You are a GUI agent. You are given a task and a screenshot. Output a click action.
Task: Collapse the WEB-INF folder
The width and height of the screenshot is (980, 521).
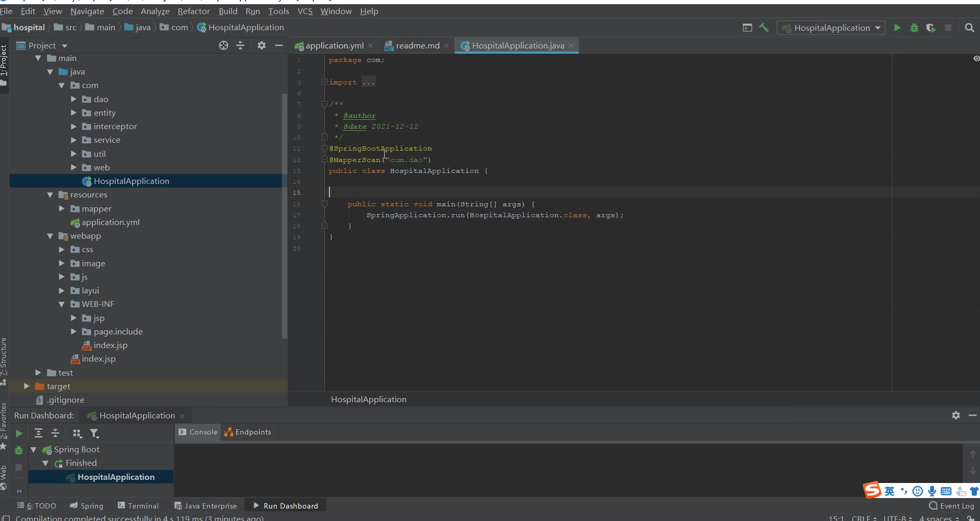(x=62, y=304)
